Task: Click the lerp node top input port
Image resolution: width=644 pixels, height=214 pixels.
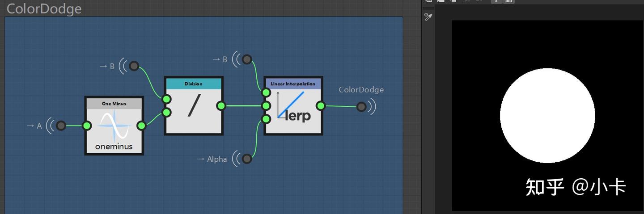Action: tap(266, 92)
